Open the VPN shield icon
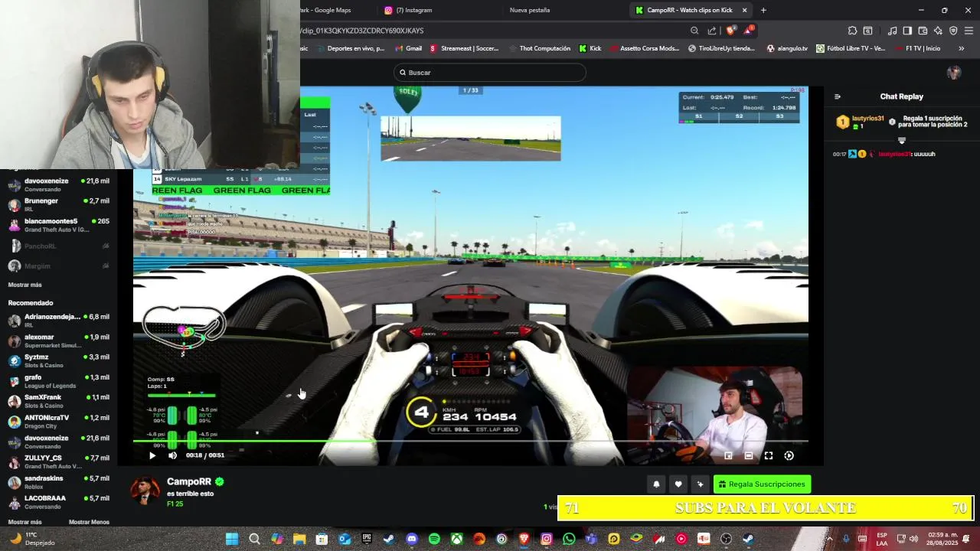The image size is (980, 551). [x=953, y=31]
